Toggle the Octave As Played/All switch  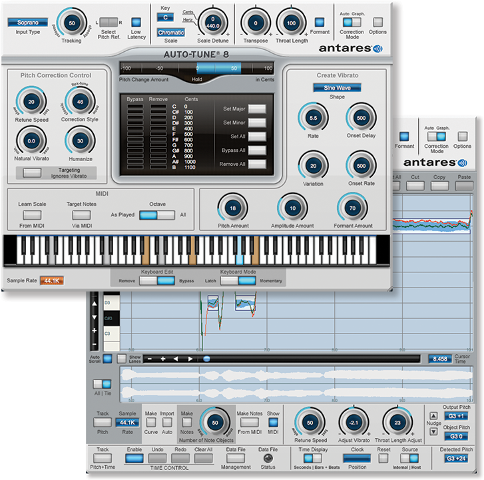(157, 215)
